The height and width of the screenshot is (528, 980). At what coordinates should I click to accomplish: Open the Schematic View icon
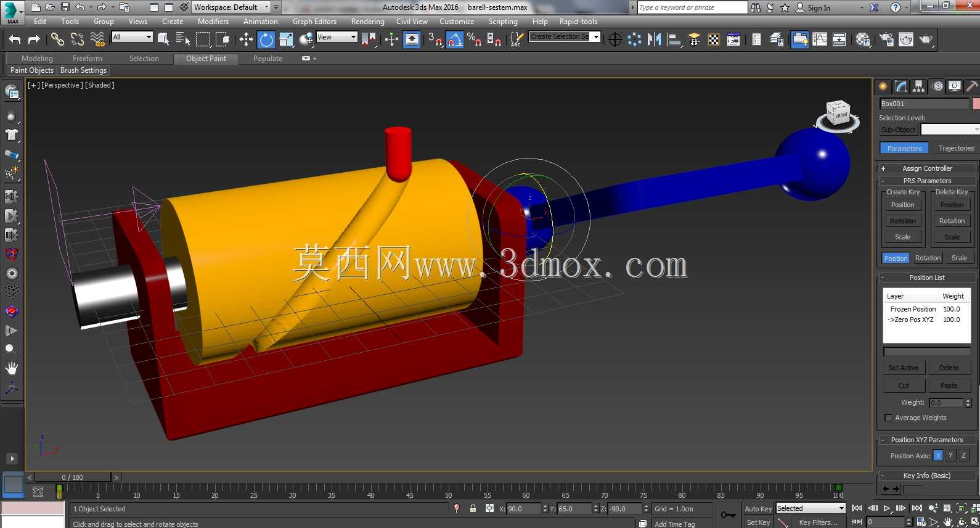[x=839, y=39]
